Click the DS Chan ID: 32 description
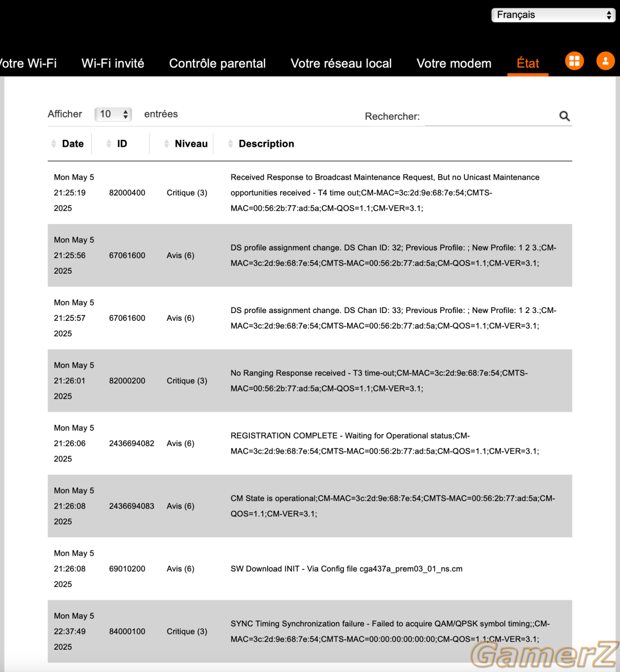620x672 pixels. tap(394, 255)
